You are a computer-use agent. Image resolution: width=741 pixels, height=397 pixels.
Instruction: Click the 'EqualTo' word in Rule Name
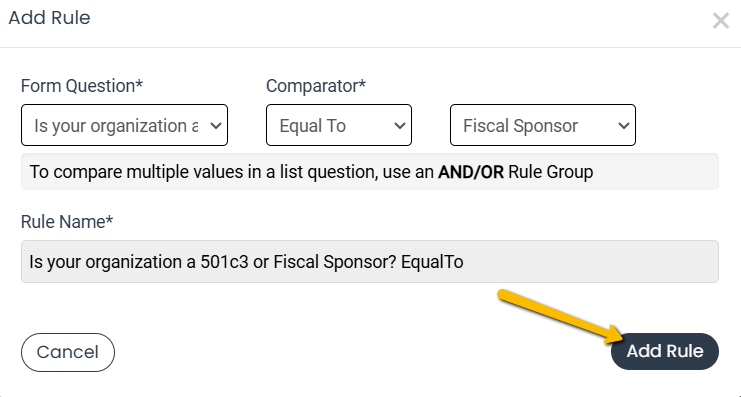(432, 262)
